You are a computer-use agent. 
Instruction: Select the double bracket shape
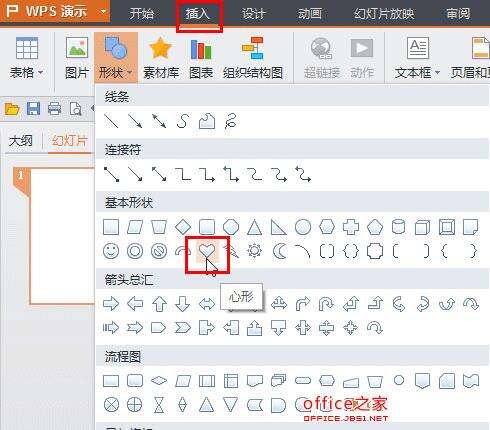[327, 251]
